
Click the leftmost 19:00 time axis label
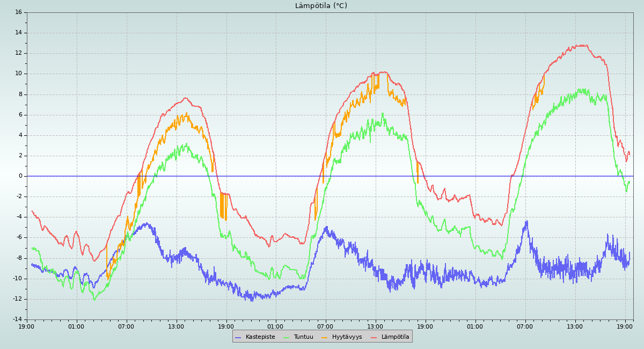27,326
